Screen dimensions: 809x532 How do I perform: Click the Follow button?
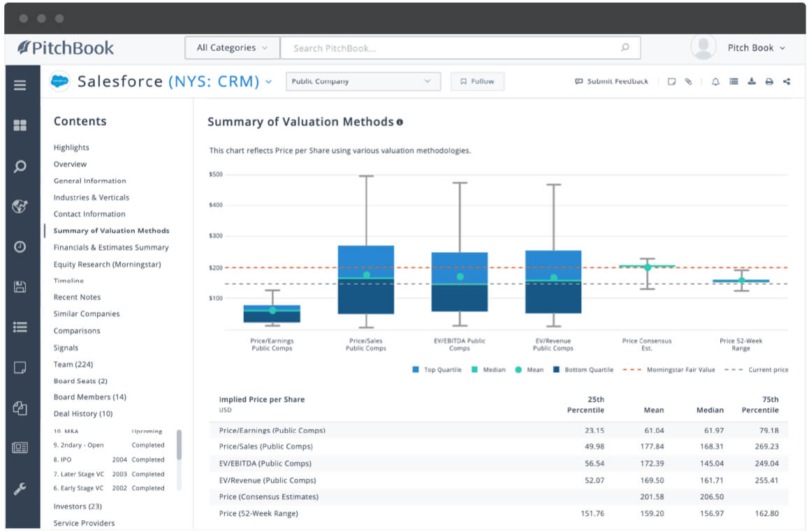[x=477, y=81]
